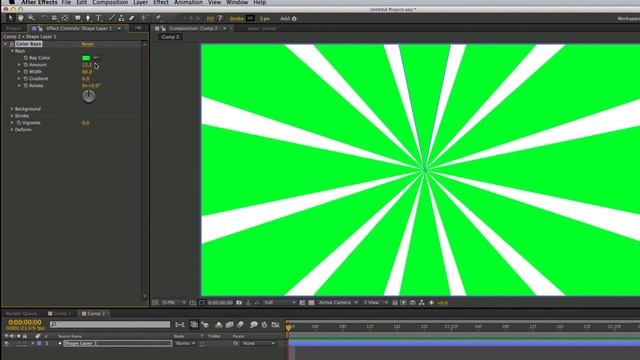Open the Fill options
This screenshot has height=360, width=640.
point(210,18)
